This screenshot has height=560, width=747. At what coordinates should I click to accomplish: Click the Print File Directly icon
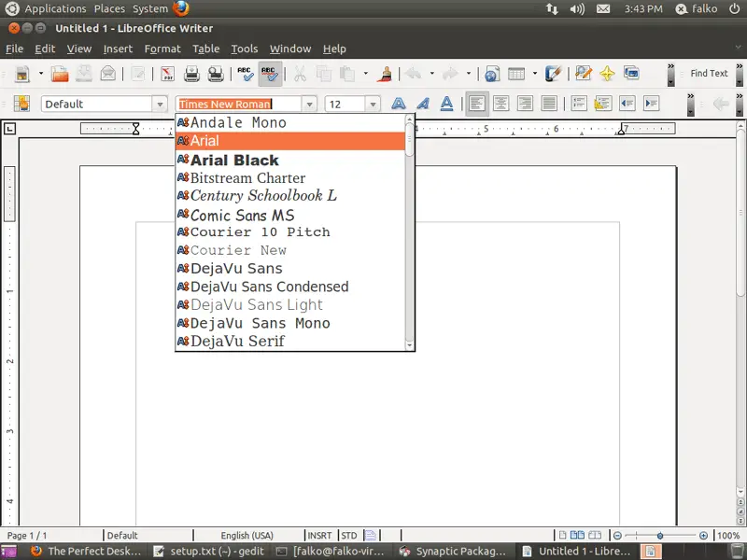click(191, 74)
